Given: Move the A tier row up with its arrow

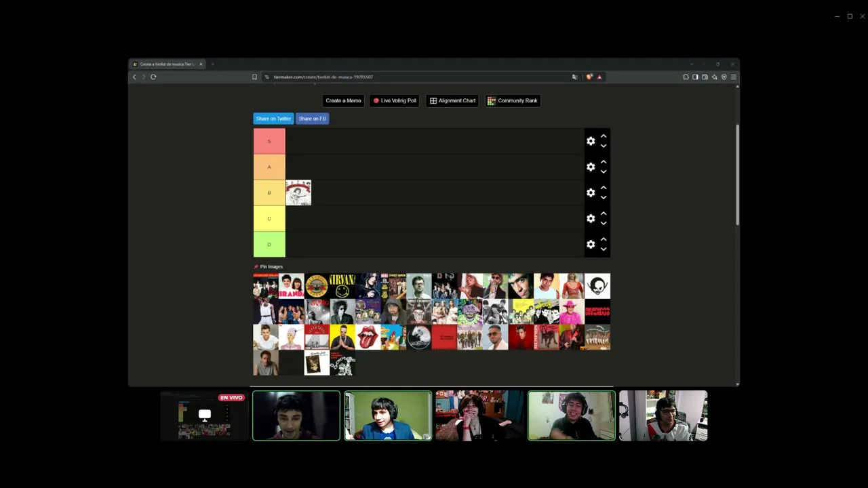Looking at the screenshot, I should click(603, 162).
